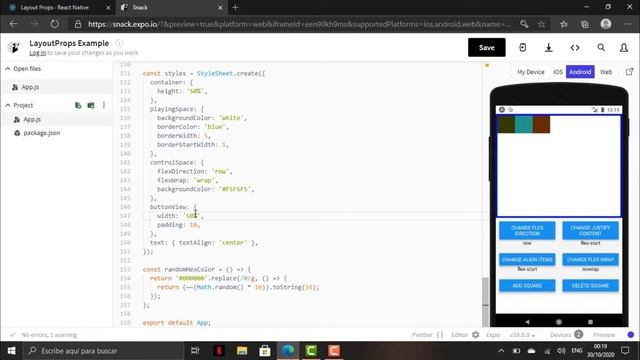Viewport: 640px width, 360px height.
Task: Tap ADD SQUARE button
Action: (527, 286)
